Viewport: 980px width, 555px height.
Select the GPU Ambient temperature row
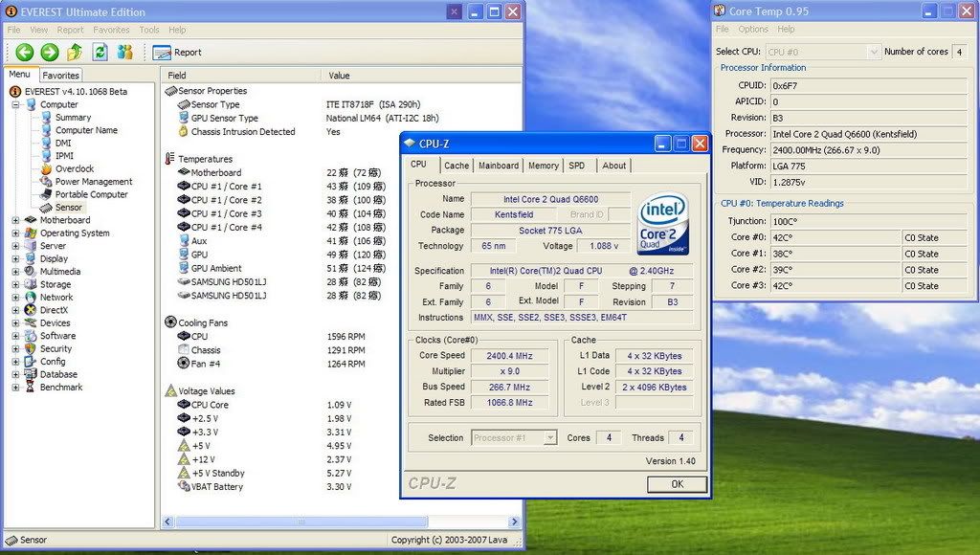(282, 268)
